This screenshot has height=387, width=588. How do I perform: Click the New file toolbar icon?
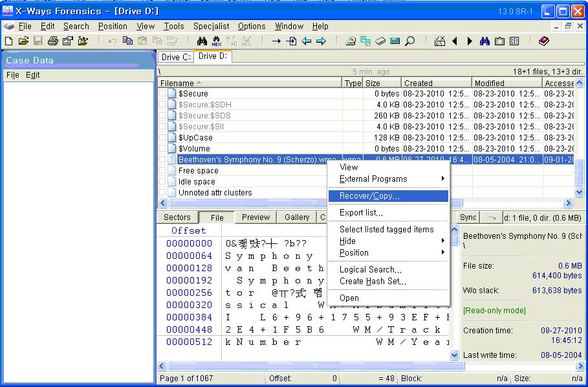pos(8,41)
